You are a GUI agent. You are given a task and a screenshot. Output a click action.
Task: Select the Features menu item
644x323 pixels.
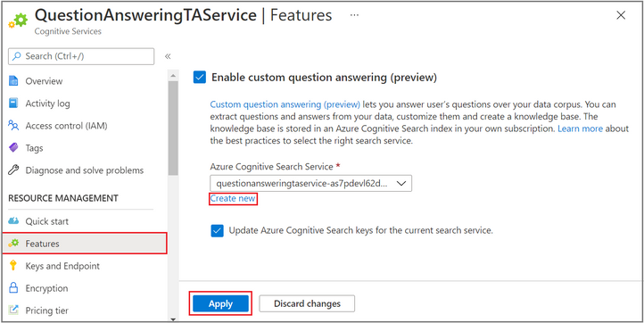point(85,244)
